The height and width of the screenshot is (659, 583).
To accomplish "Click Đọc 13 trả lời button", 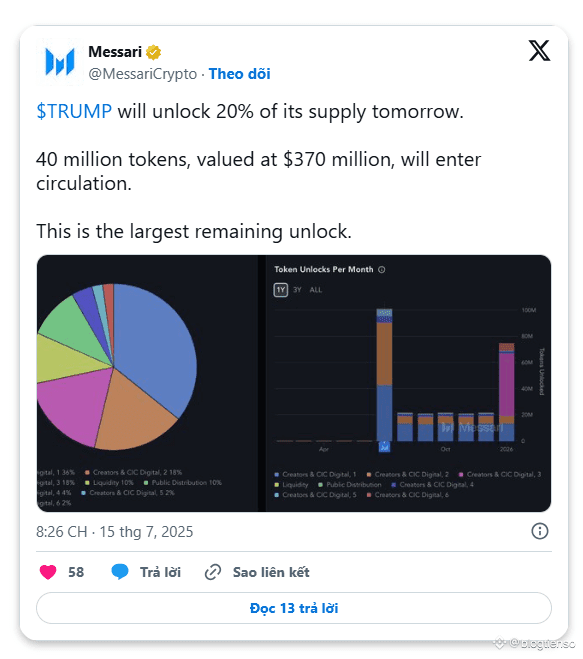I will pos(294,608).
